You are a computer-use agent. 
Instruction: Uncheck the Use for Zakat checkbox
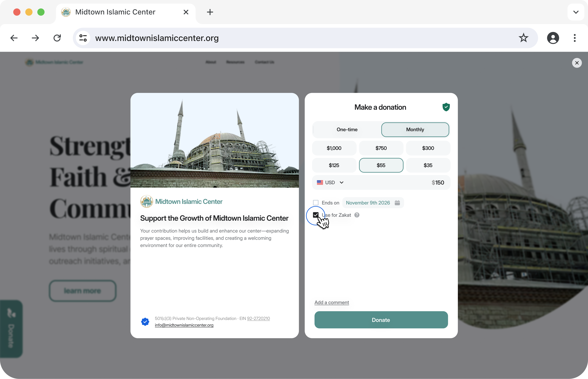point(316,215)
